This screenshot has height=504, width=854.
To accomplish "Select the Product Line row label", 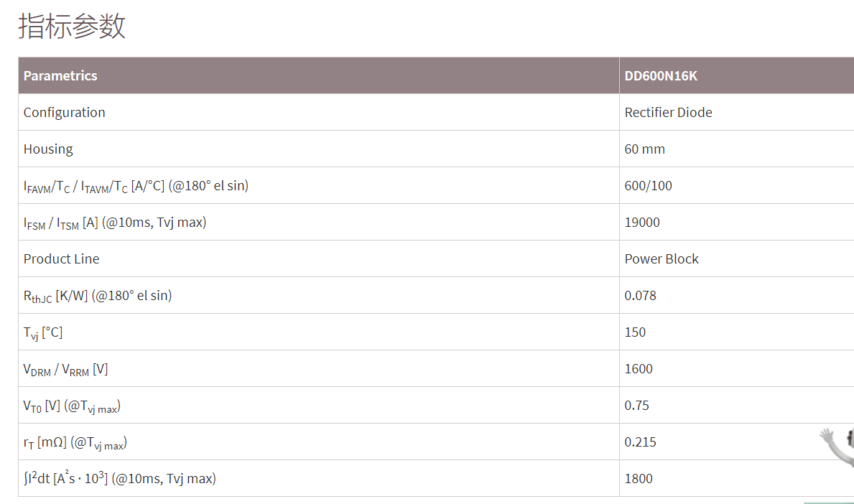I will (61, 258).
